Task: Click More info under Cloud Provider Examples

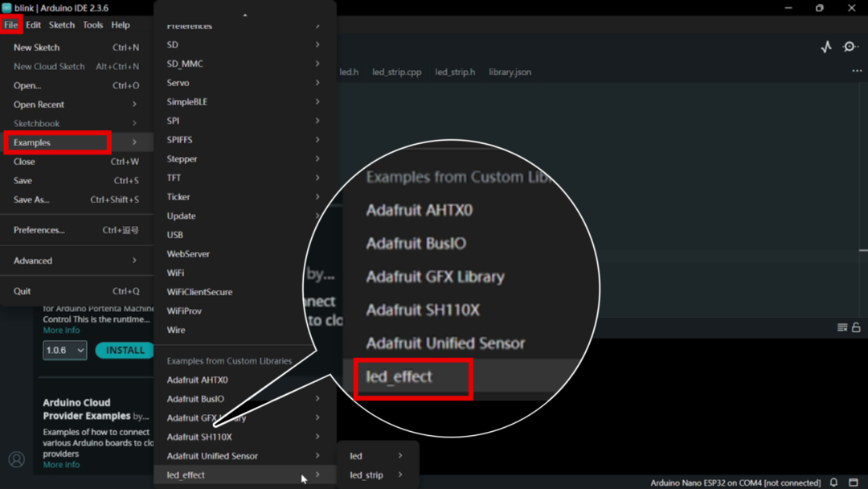Action: click(61, 465)
